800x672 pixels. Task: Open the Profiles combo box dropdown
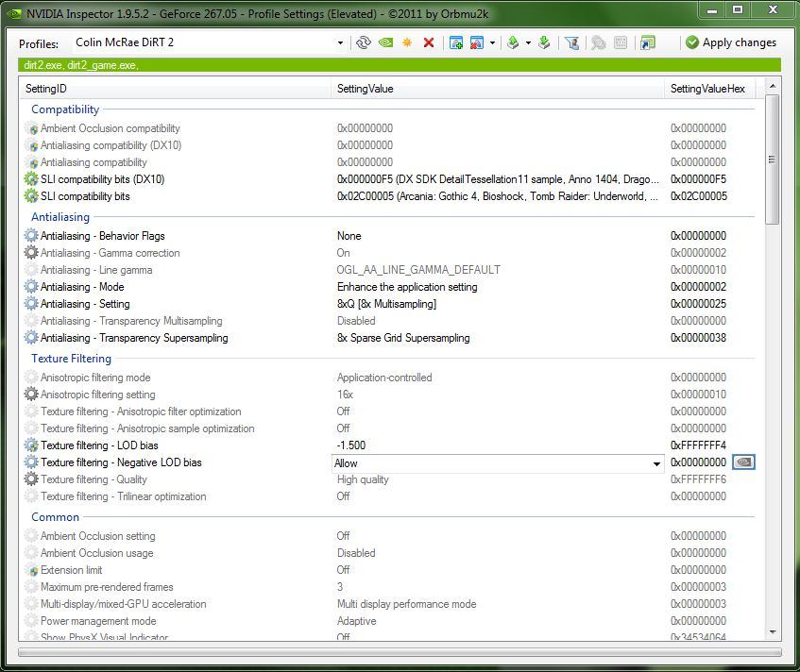pos(340,42)
